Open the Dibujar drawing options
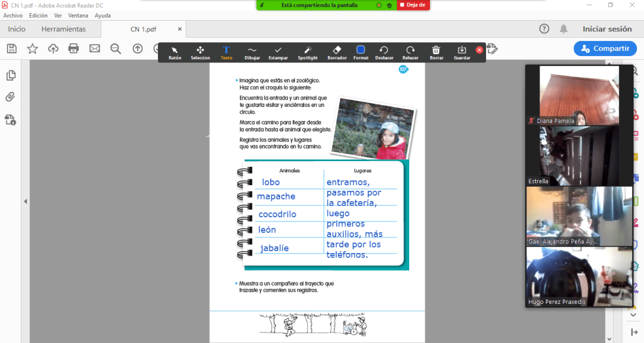644x343 pixels. pos(252,52)
